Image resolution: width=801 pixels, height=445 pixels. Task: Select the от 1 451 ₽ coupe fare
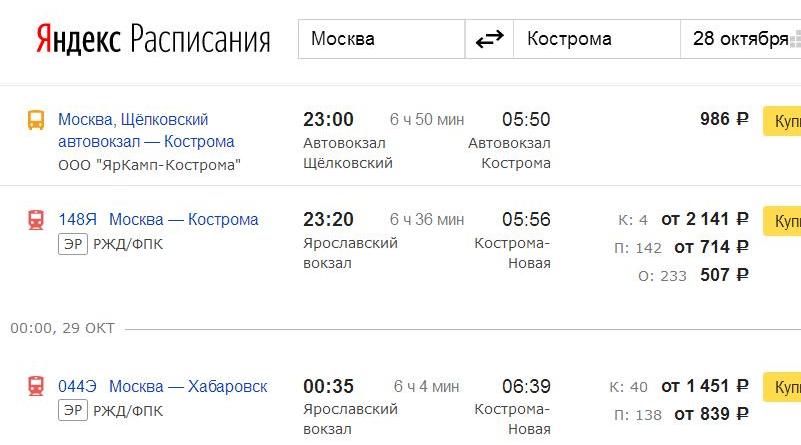tap(704, 386)
